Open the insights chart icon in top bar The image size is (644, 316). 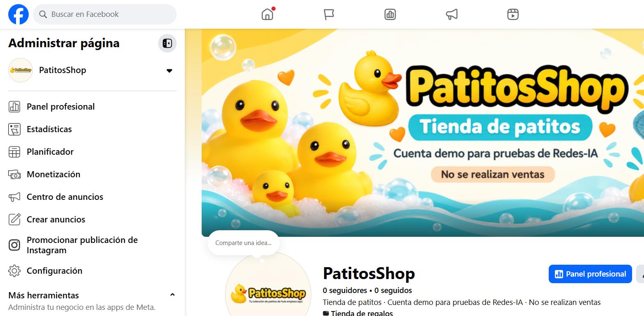(390, 14)
